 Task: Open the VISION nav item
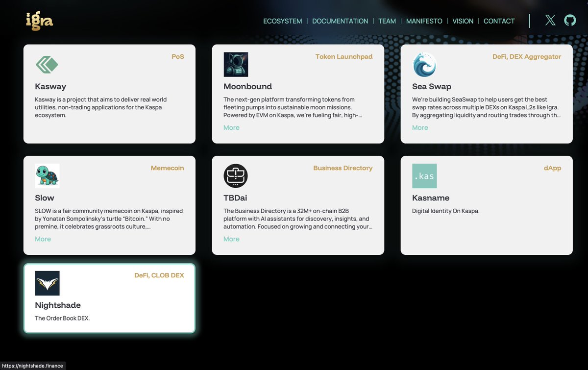click(x=463, y=21)
